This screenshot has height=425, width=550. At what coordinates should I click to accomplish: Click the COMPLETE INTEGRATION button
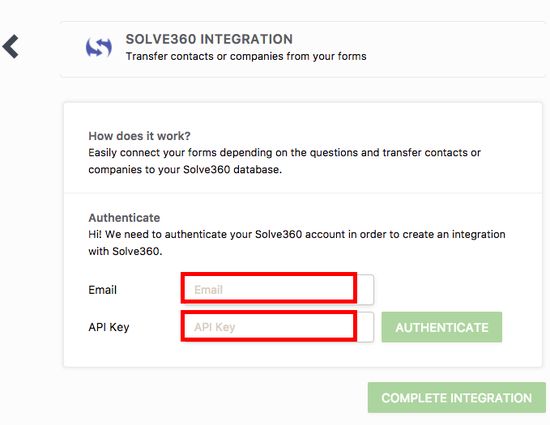pos(457,398)
